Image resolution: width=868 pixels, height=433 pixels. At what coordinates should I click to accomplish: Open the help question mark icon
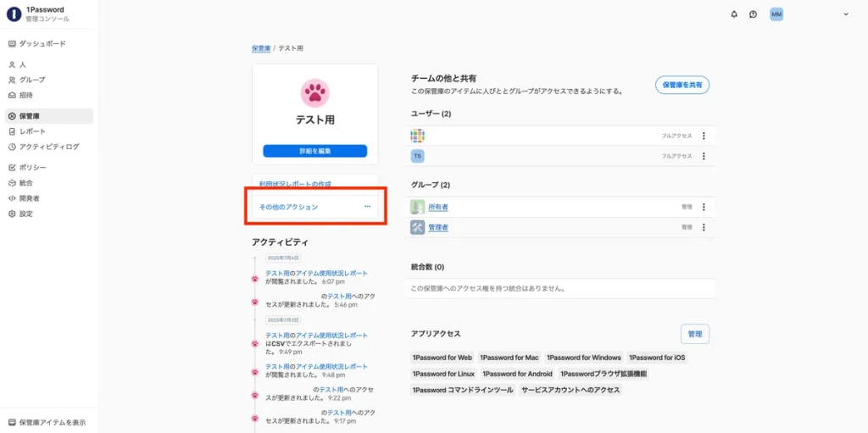click(x=753, y=14)
